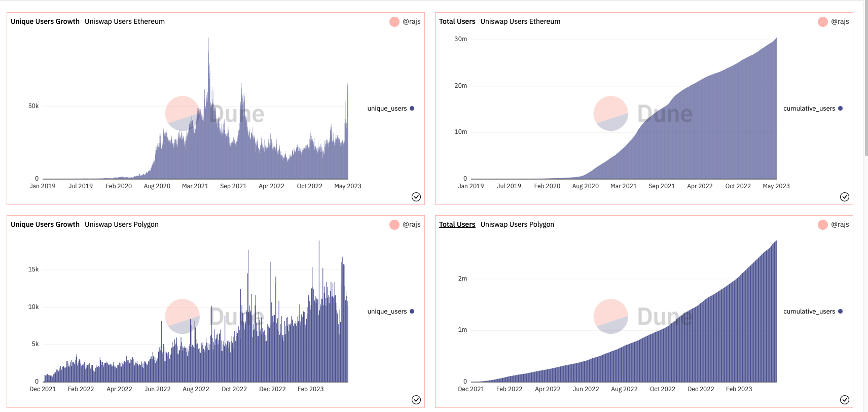
Task: Click checkmark icon on Polygon Total Users chart
Action: click(845, 400)
